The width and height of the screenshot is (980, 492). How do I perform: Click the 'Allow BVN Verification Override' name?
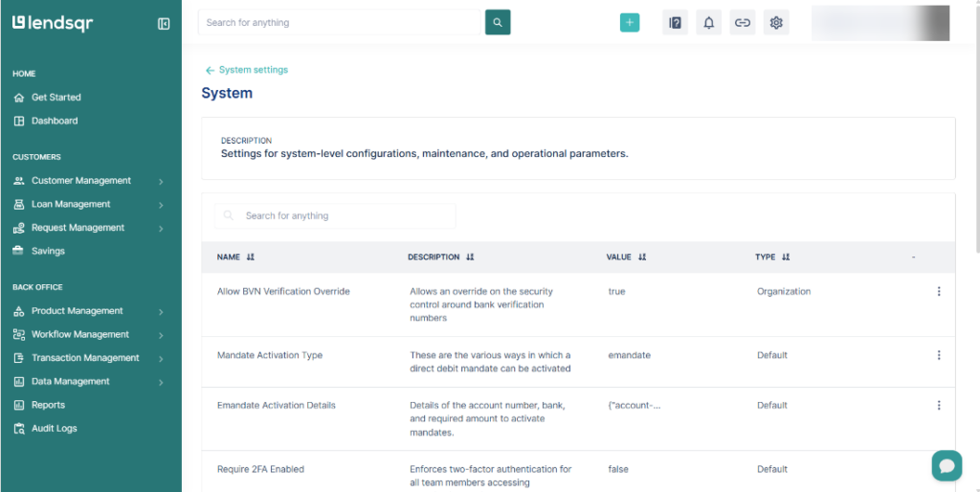(283, 291)
